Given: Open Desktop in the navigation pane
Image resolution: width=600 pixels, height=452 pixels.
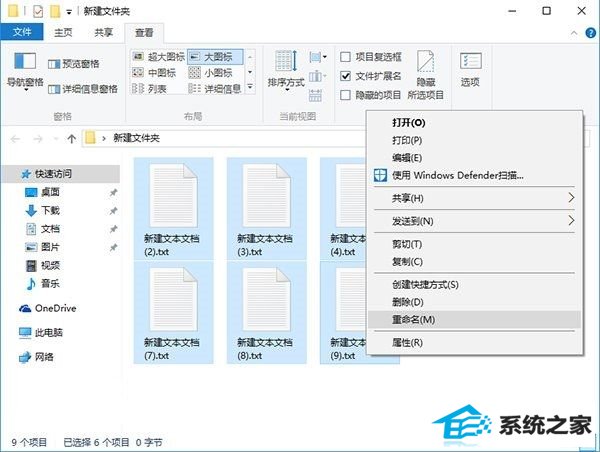Looking at the screenshot, I should tap(50, 192).
